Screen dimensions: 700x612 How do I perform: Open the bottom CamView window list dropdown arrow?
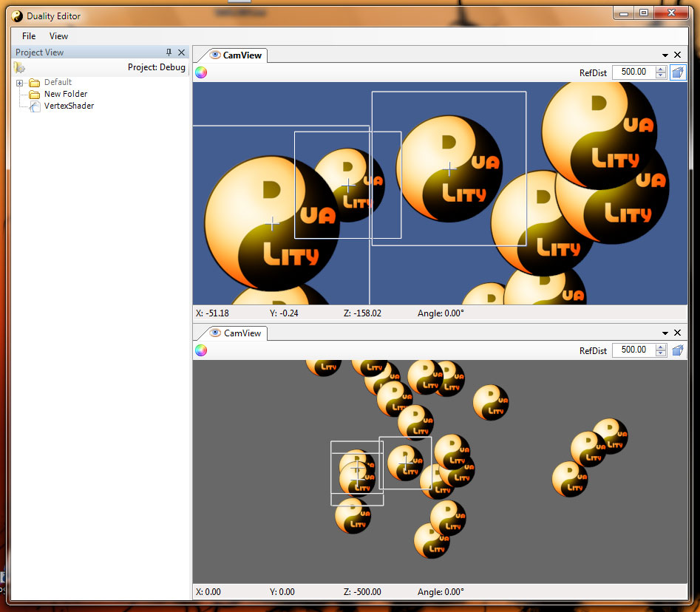[665, 333]
